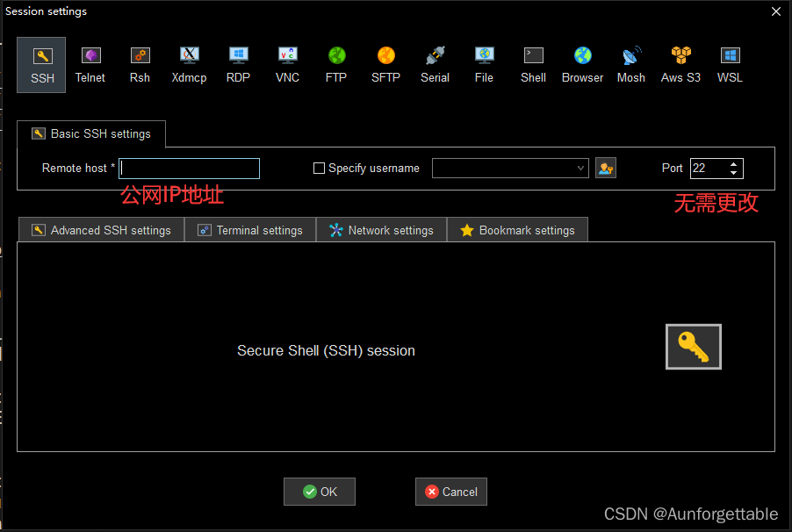Select the Serial session icon
This screenshot has height=532, width=792.
pyautogui.click(x=435, y=65)
